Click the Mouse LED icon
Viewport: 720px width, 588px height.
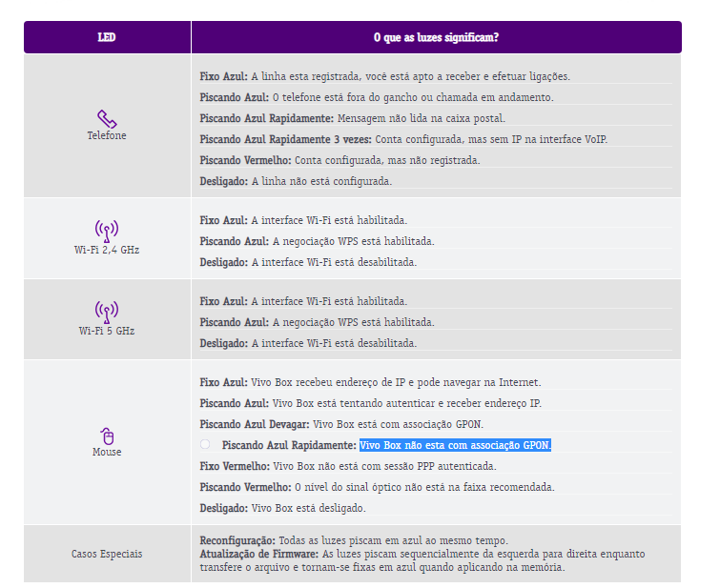point(108,436)
